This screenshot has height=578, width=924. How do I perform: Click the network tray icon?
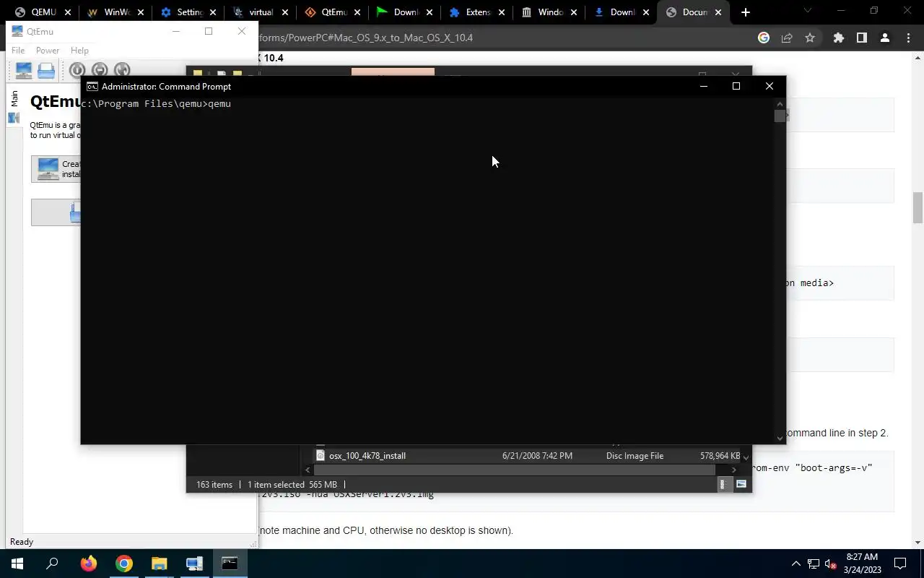pyautogui.click(x=814, y=564)
